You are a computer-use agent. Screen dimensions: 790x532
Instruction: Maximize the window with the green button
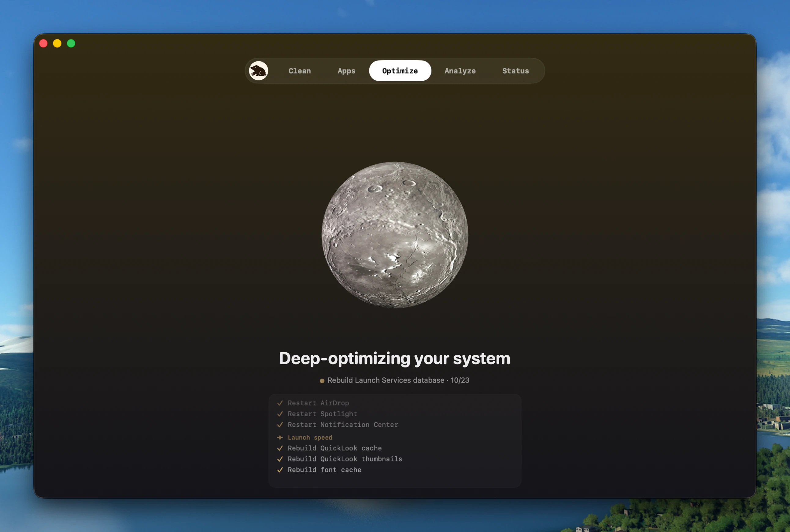coord(71,43)
